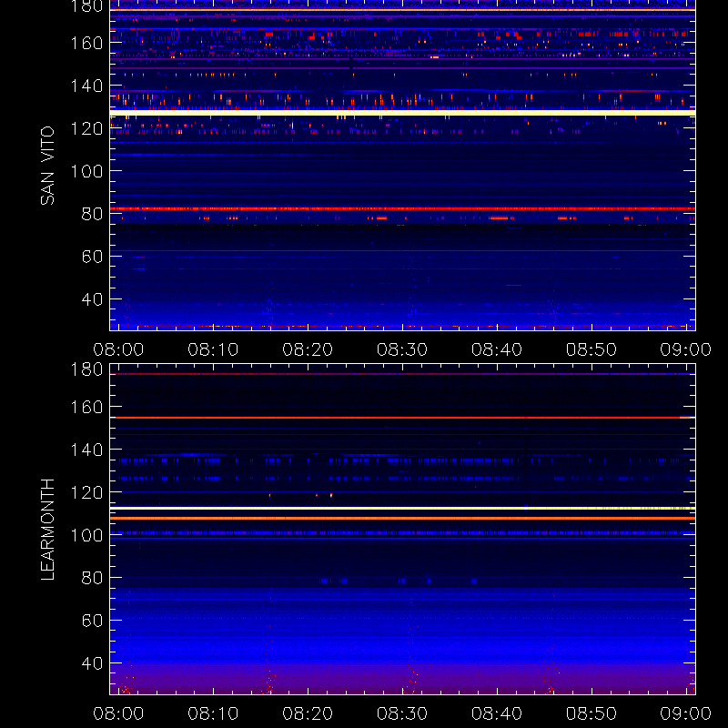Screen dimensions: 728x728
Task: Click the 08:10 time label under San Vito plot
Action: 213,349
